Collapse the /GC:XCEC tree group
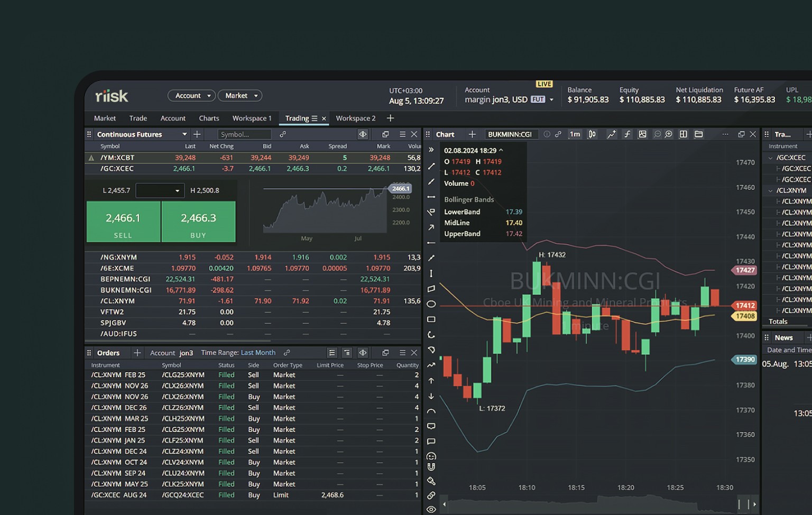Screen dimensions: 812x515 tap(770, 158)
